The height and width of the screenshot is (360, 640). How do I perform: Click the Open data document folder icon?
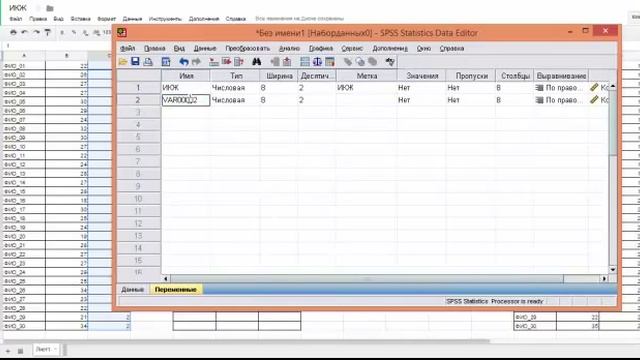click(x=122, y=62)
